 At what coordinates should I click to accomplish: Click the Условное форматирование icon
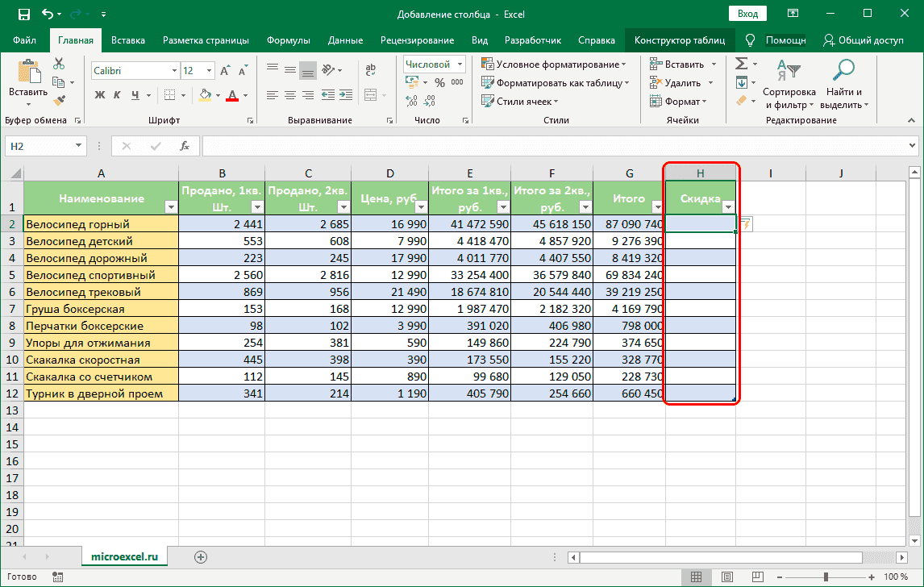pos(487,63)
